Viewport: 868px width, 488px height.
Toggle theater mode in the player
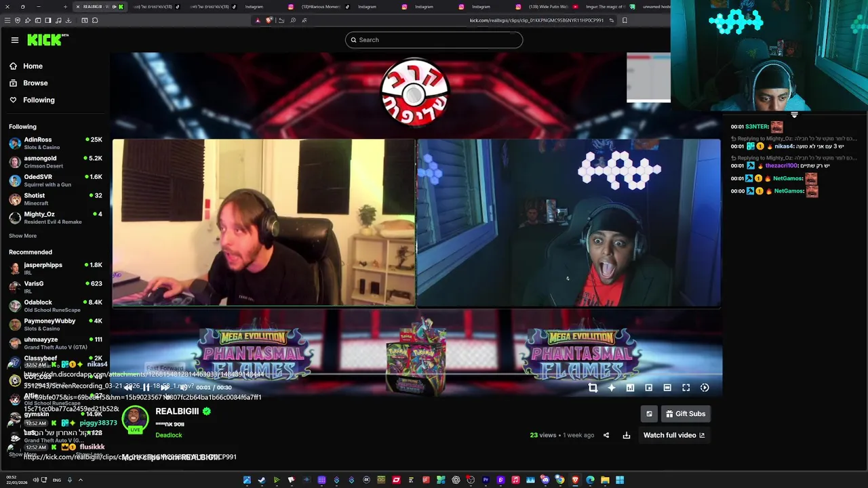[x=667, y=388]
